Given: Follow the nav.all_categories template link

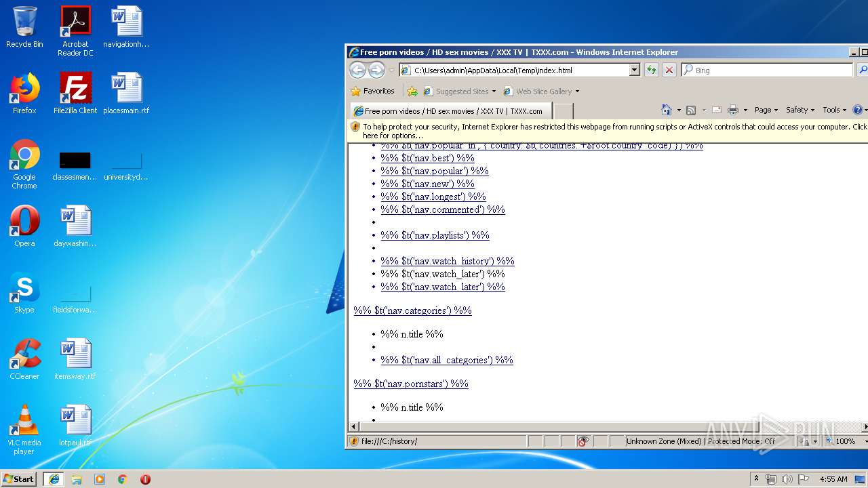Looking at the screenshot, I should pos(447,360).
